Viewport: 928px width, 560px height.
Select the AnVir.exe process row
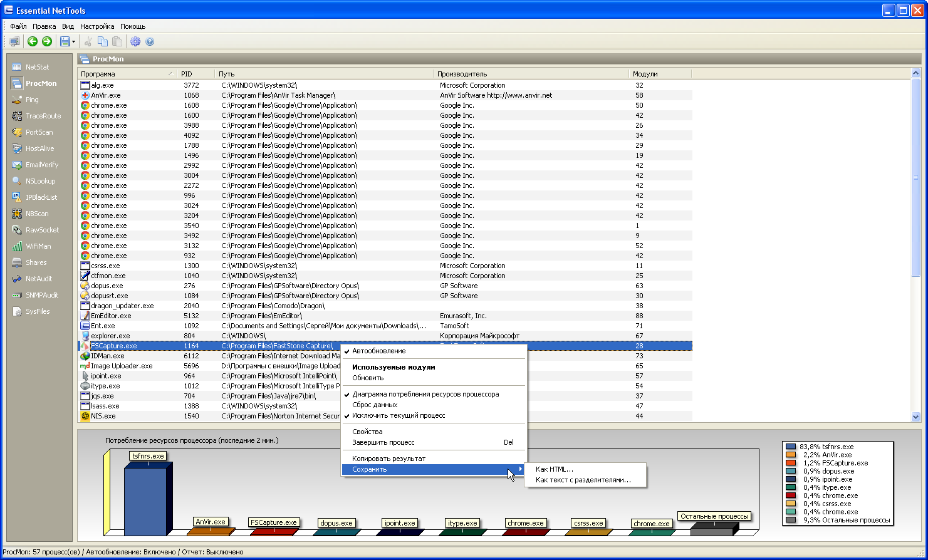point(385,95)
